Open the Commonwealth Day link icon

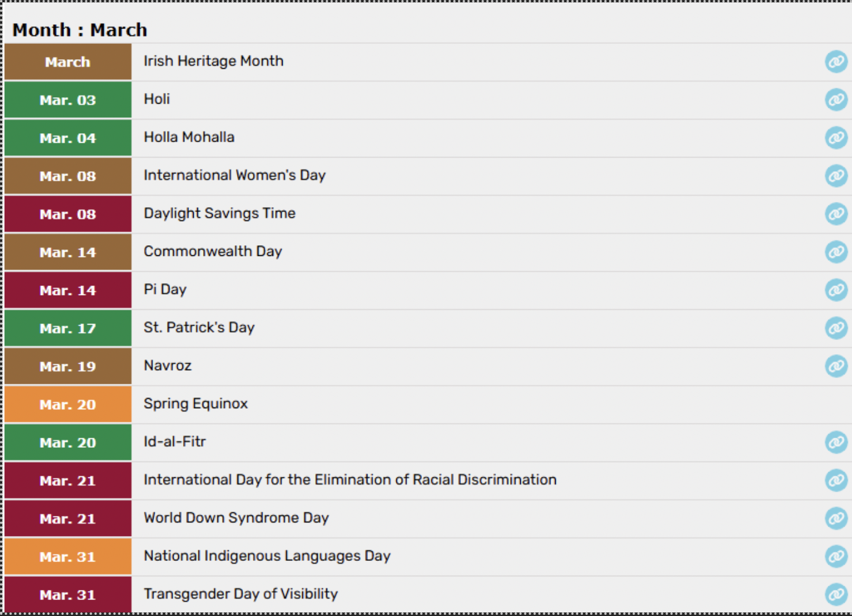click(x=836, y=252)
